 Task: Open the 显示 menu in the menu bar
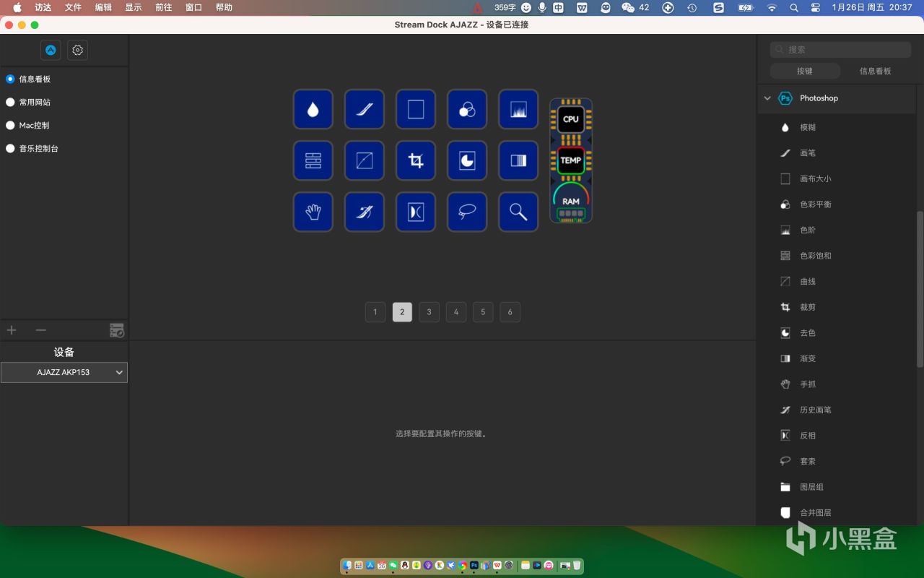click(x=134, y=7)
